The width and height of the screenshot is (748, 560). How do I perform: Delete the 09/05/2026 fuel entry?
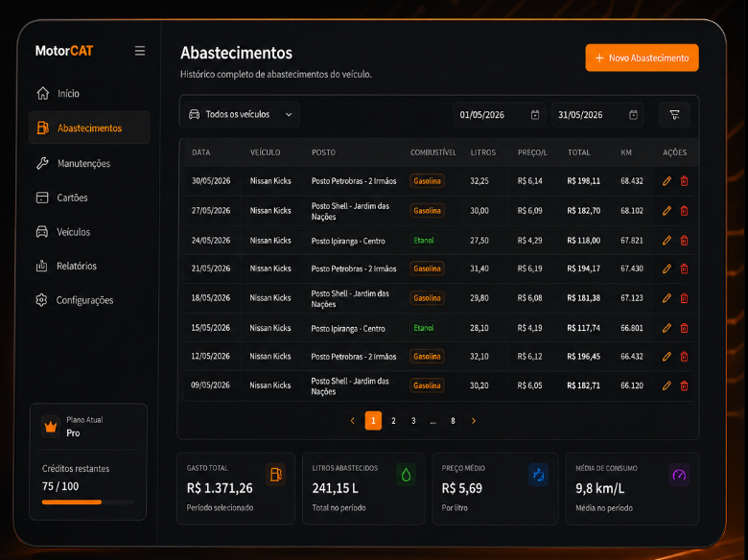coord(684,385)
